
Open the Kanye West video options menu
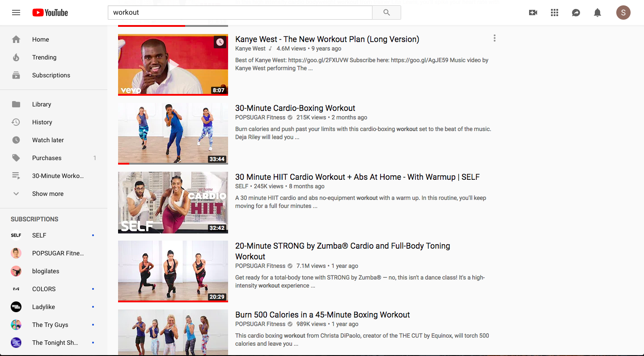click(494, 38)
